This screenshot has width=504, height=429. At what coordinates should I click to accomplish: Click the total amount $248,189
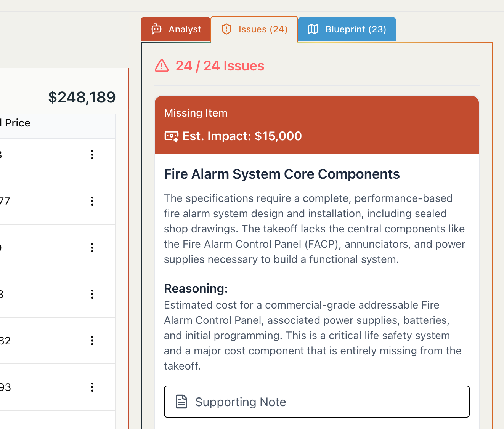click(x=82, y=97)
